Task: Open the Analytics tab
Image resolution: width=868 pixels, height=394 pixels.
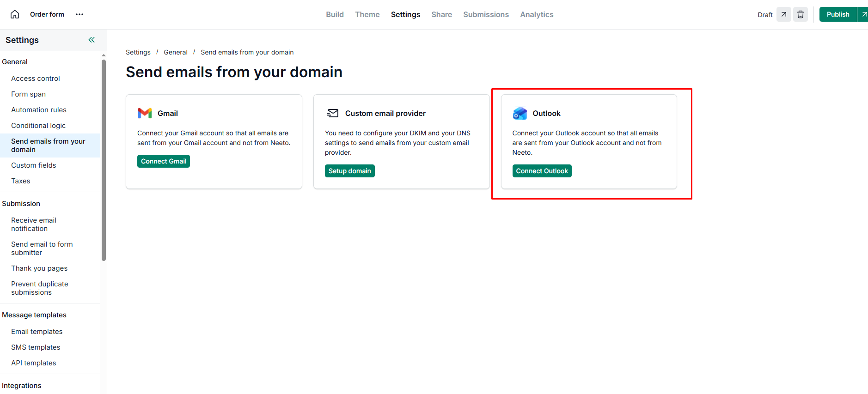Action: (537, 14)
